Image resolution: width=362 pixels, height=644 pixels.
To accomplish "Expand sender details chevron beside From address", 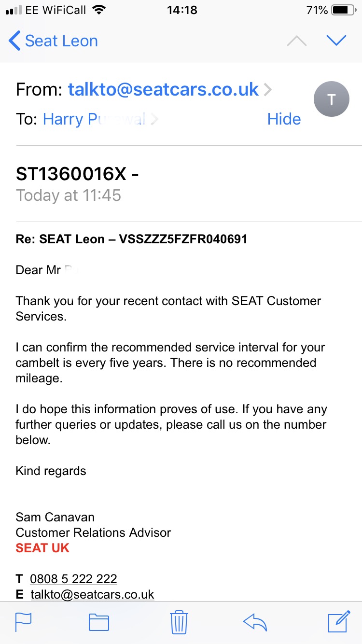I will point(268,90).
